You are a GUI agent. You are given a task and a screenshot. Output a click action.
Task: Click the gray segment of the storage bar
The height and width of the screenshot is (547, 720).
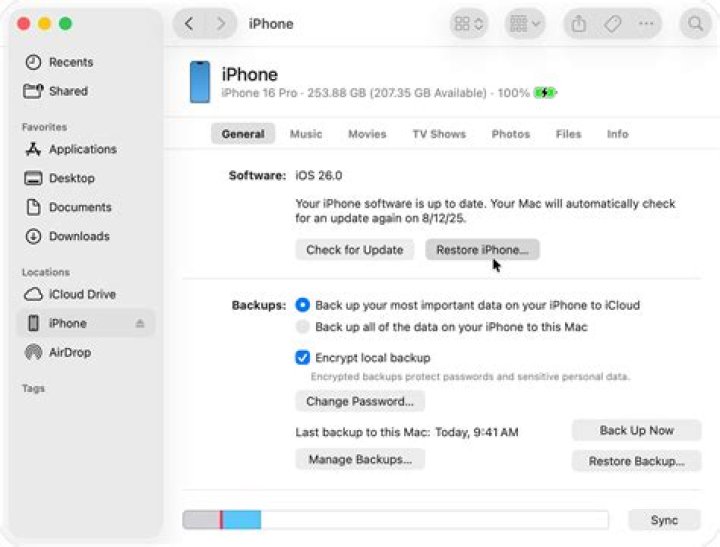tap(201, 520)
